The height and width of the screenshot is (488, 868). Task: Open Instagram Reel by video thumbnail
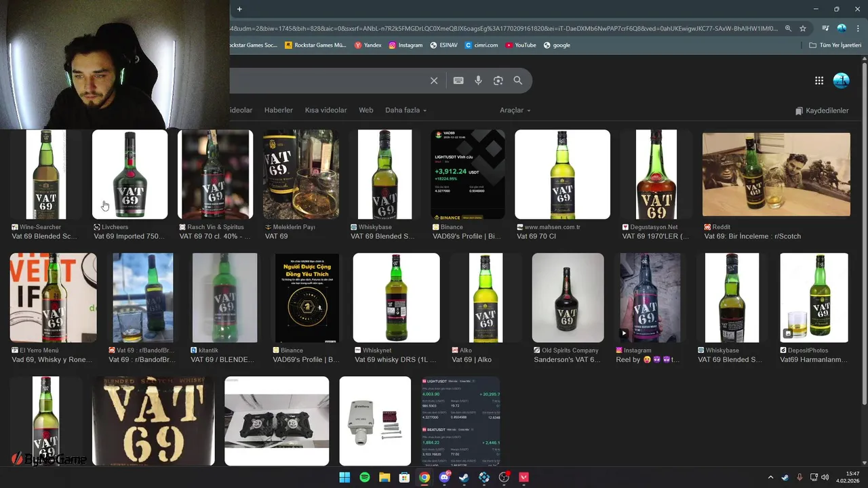pyautogui.click(x=650, y=298)
